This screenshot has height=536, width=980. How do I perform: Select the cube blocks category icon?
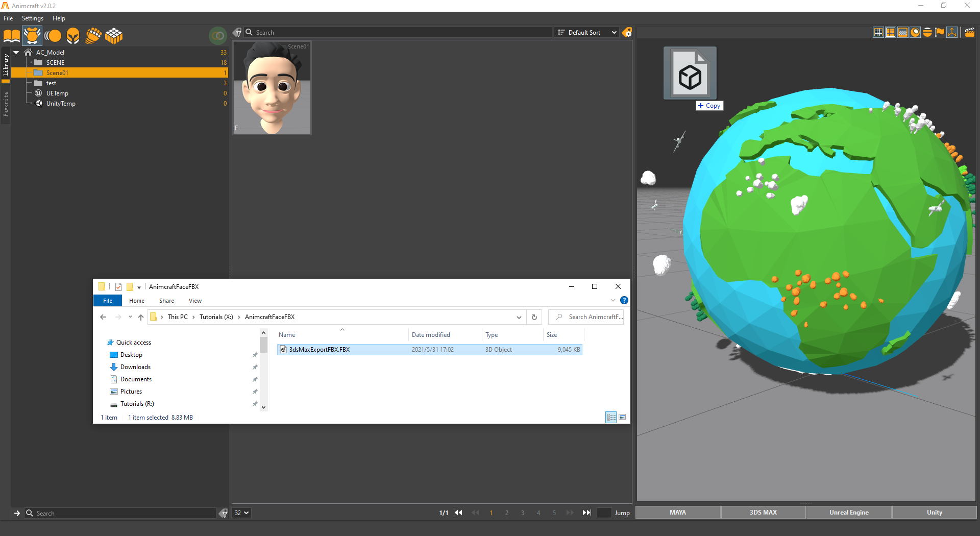[114, 36]
